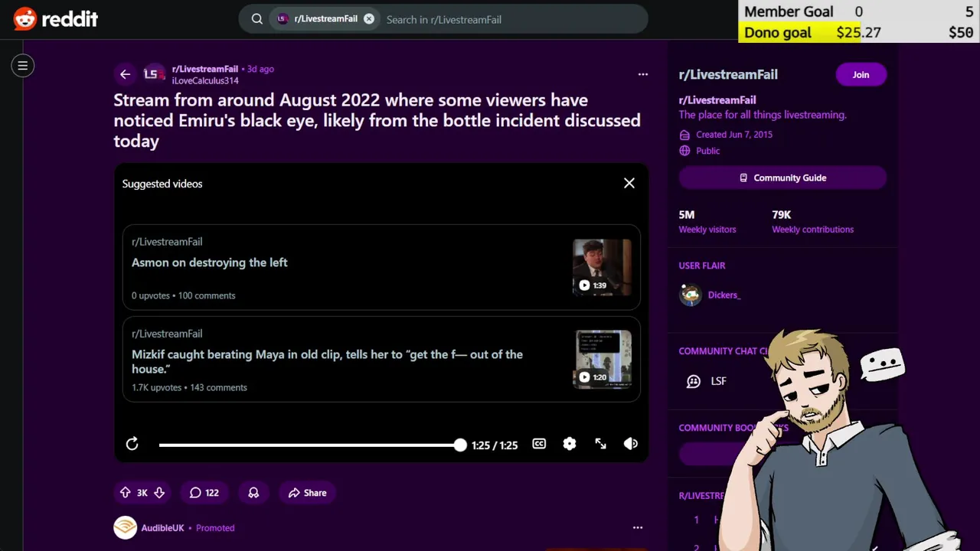Join the r/LivestreamFail community
Screen dimensions: 980x551
(x=861, y=74)
